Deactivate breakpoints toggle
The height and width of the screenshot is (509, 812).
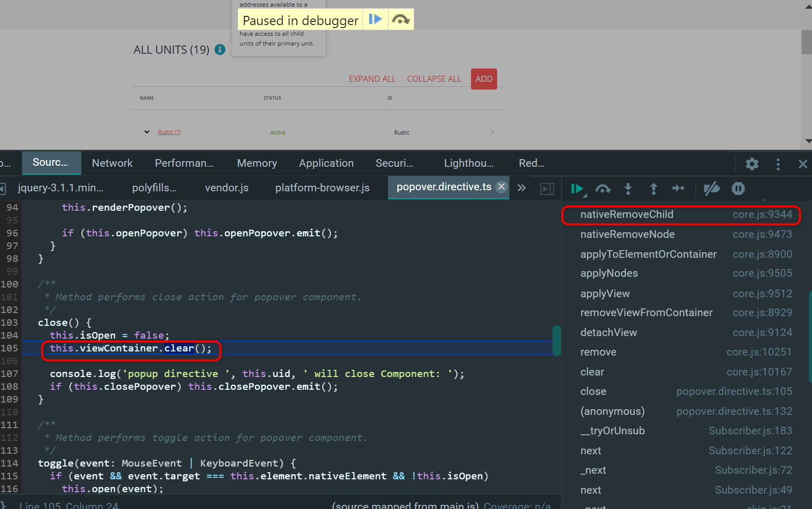pos(712,189)
